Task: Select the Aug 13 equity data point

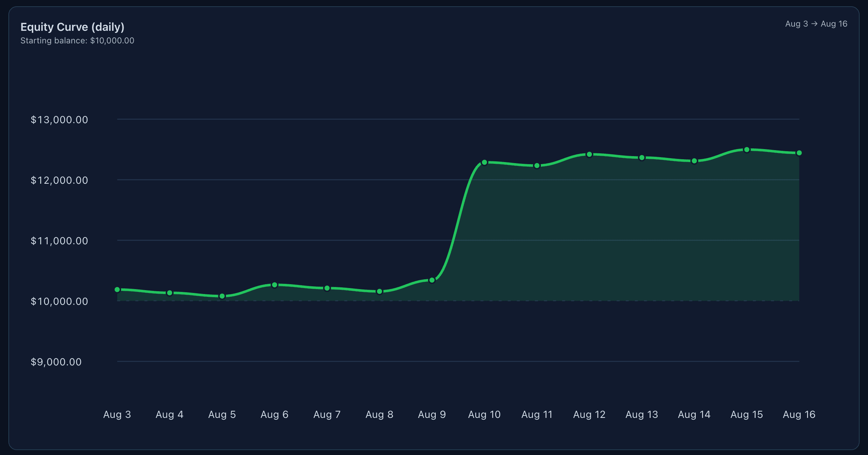Action: [642, 158]
